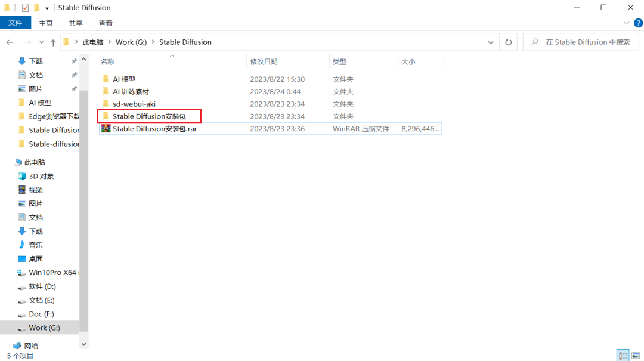Image resolution: width=644 pixels, height=361 pixels.
Task: Open AI 模型 in the navigation pane
Action: [x=40, y=103]
